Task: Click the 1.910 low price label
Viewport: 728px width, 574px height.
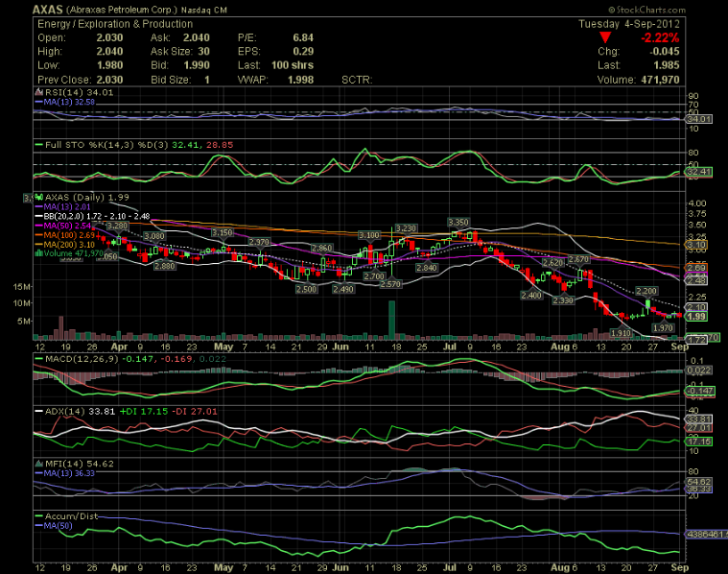Action: (621, 333)
